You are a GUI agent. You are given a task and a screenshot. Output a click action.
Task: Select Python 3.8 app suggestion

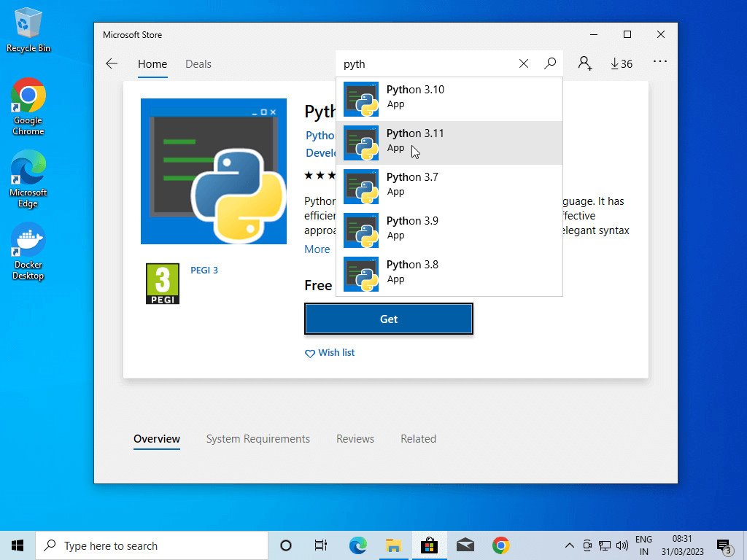click(449, 274)
